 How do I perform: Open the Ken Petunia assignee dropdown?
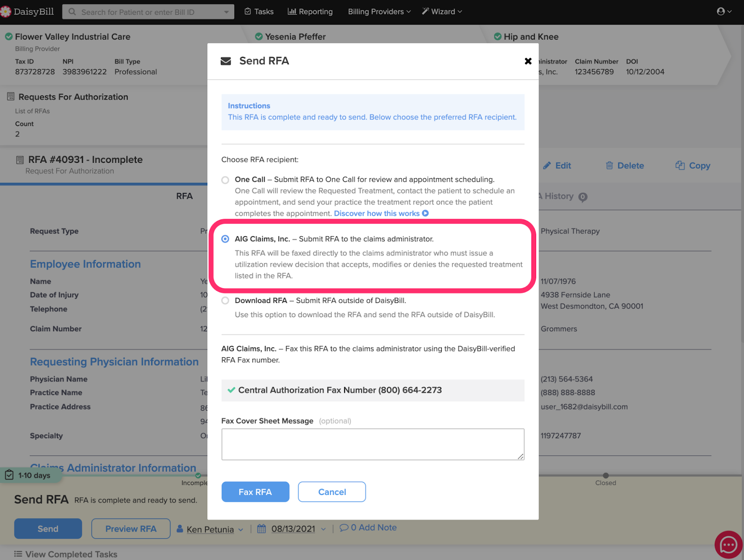click(241, 530)
